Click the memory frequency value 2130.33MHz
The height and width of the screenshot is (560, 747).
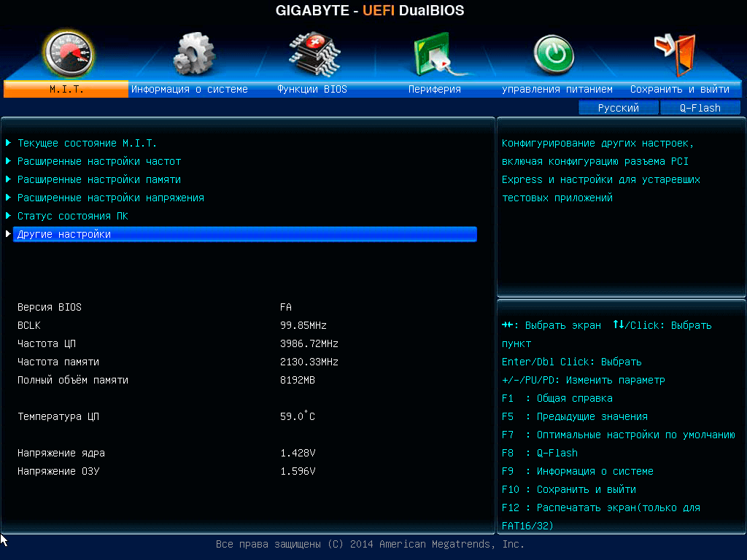309,362
